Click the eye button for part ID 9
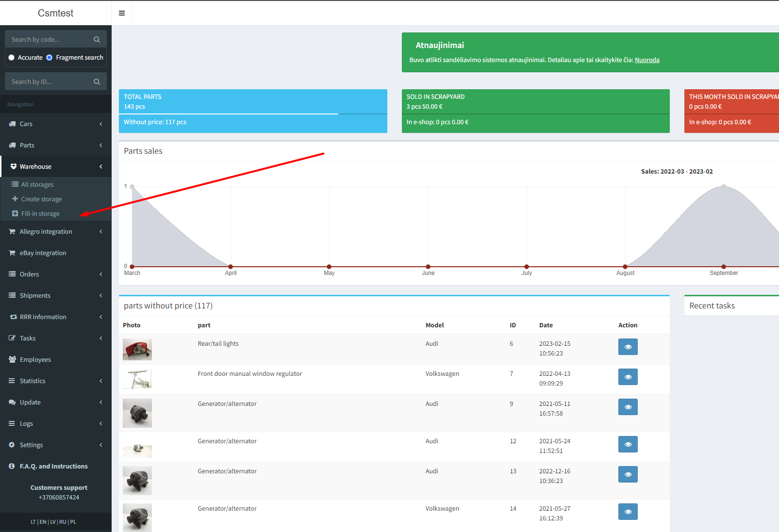The width and height of the screenshot is (779, 532). 628,407
